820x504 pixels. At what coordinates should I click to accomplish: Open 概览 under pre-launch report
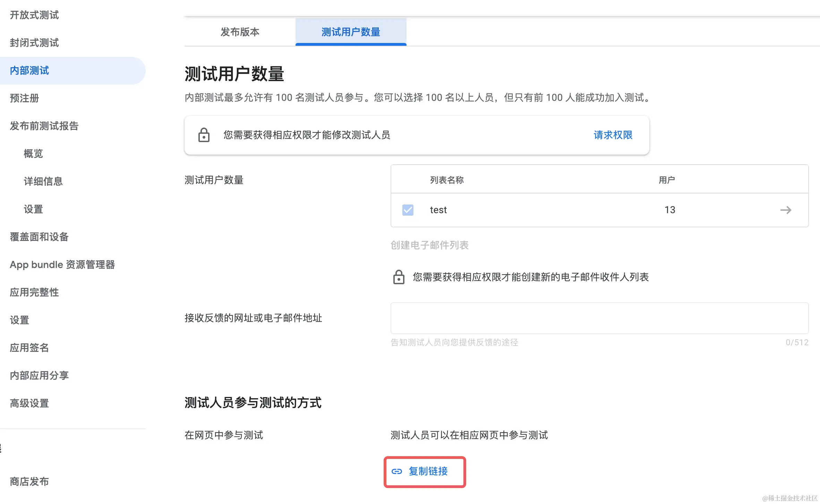click(x=33, y=154)
